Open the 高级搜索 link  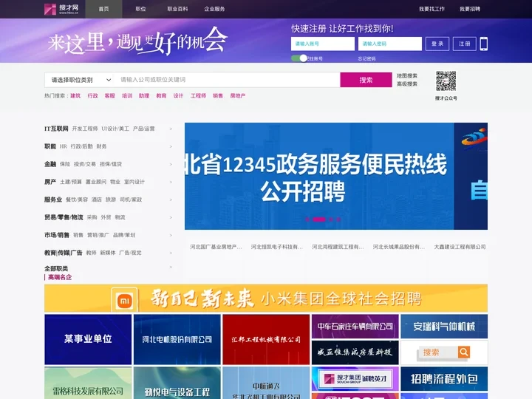(x=407, y=83)
